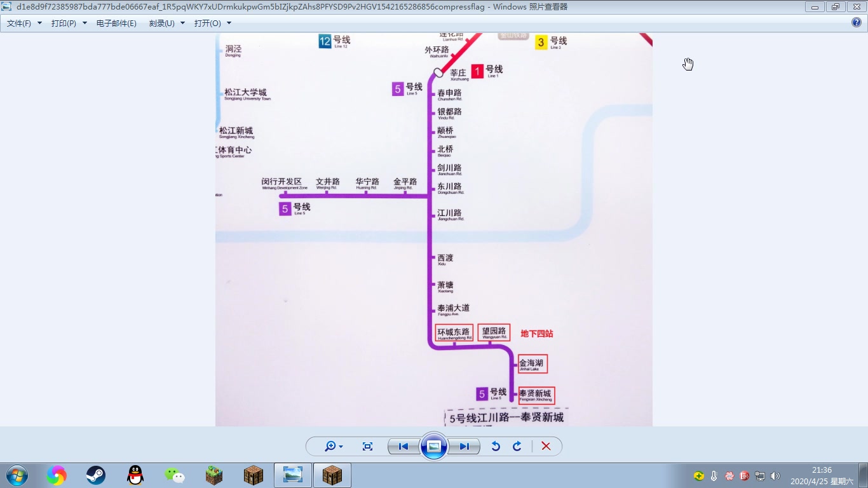Open the 打开(O) menu
Image resolution: width=868 pixels, height=488 pixels.
point(208,23)
